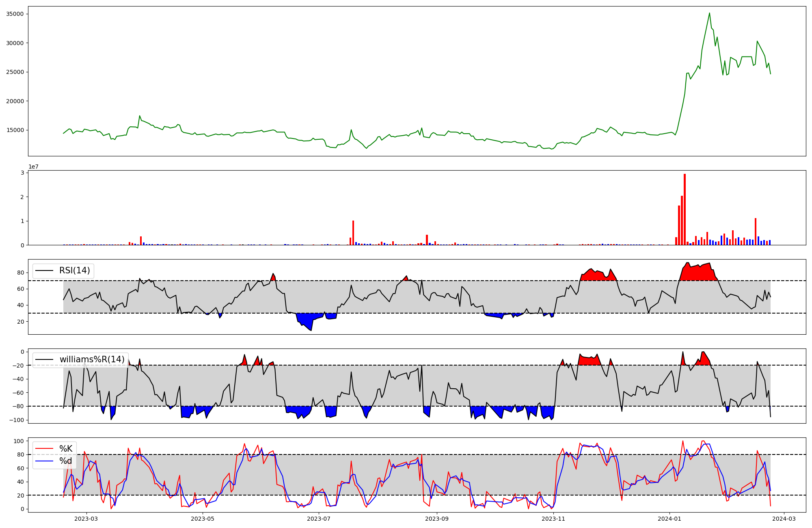Click the 2024-03 x-axis date label
The width and height of the screenshot is (812, 528).
[x=784, y=519]
